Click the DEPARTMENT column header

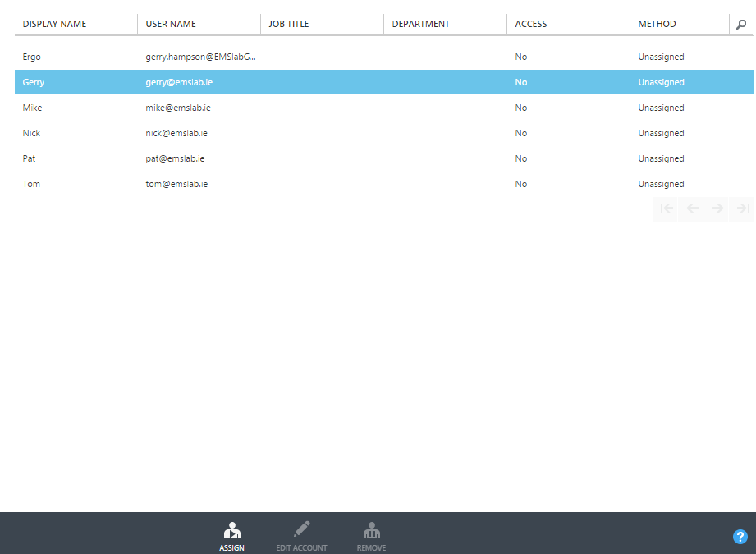tap(420, 23)
